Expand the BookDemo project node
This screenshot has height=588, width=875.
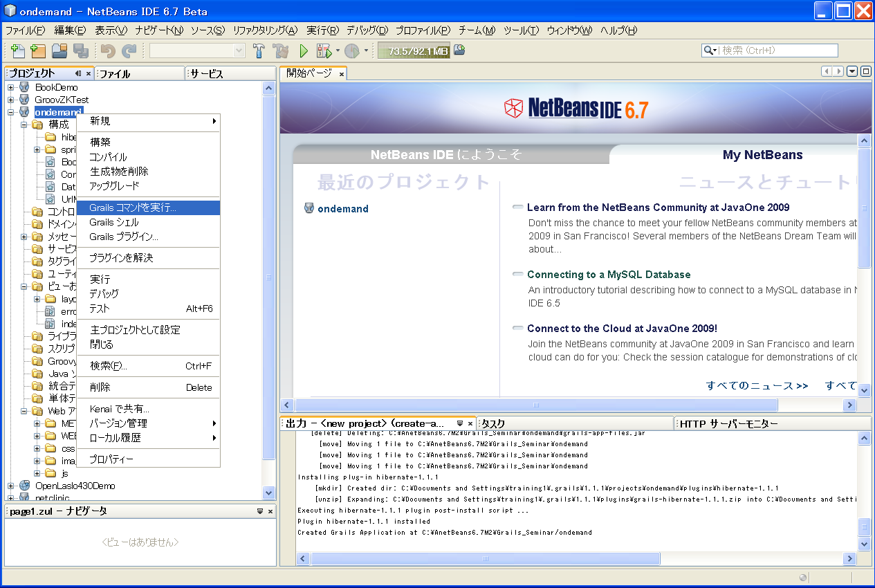pyautogui.click(x=11, y=87)
